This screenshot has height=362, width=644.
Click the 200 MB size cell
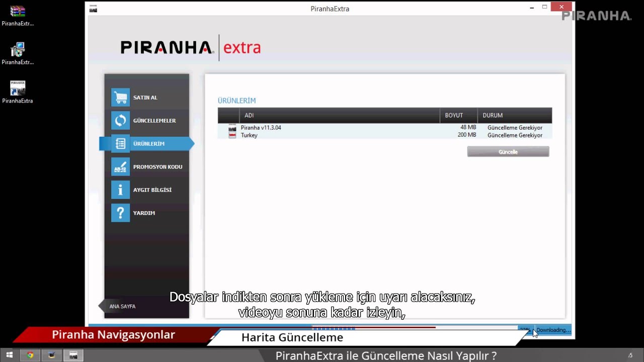coord(467,135)
